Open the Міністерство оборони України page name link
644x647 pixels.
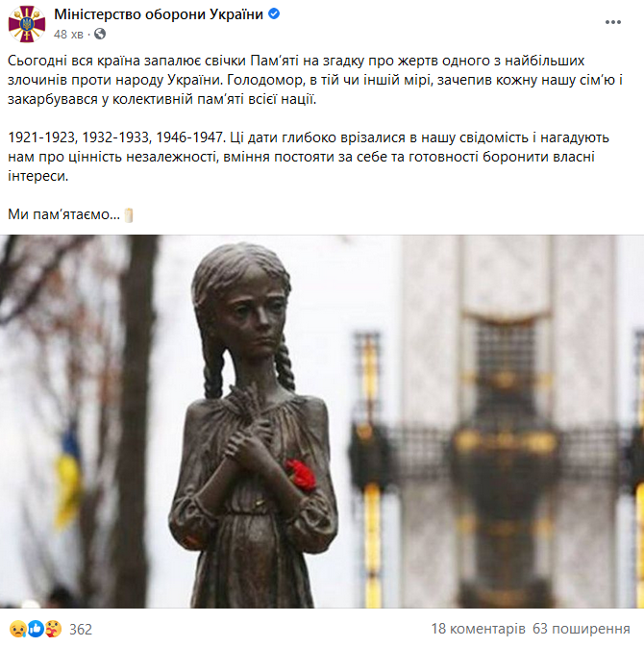pyautogui.click(x=159, y=14)
